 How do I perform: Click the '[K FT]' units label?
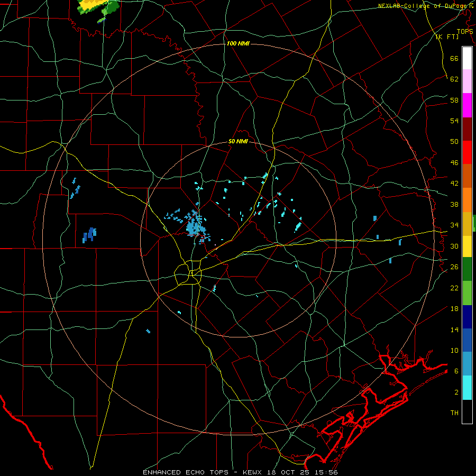click(447, 36)
